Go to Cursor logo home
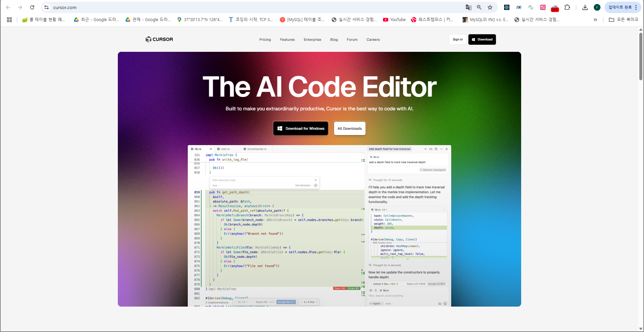Screen dimensions: 644x332 point(159,39)
